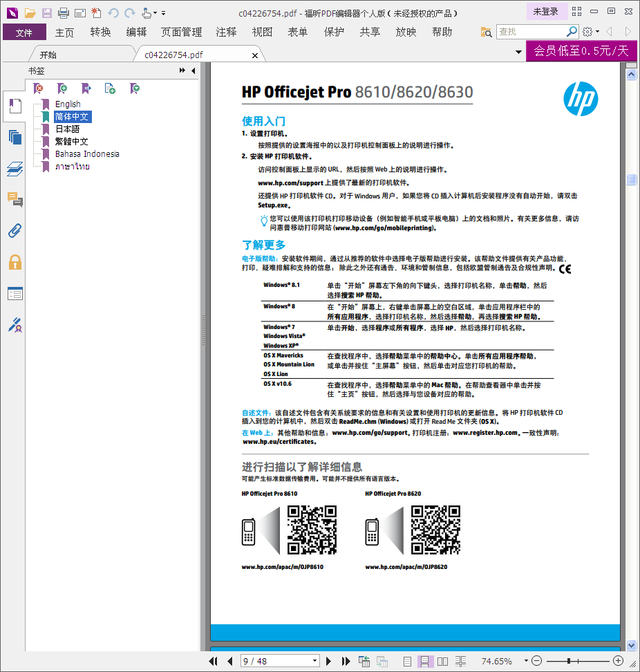The image size is (640, 672).
Task: Open the form fields sidebar panel
Action: point(15,294)
